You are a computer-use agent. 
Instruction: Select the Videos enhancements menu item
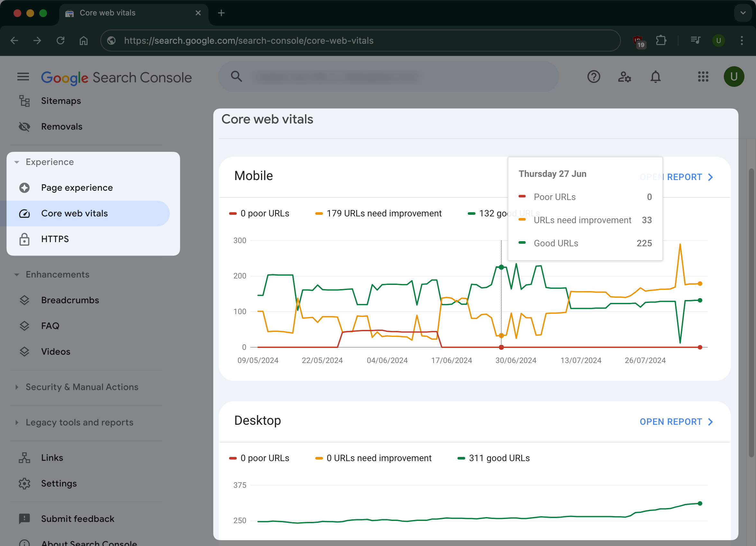point(56,351)
